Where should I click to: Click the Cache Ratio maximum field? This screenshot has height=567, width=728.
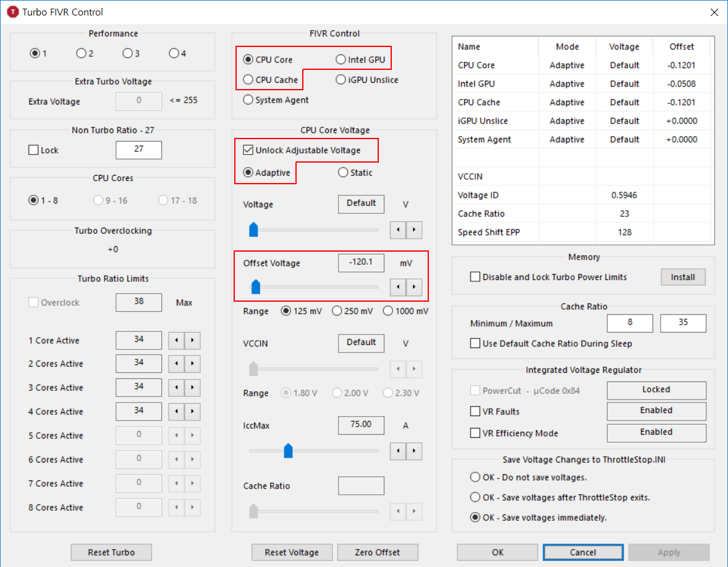pos(684,323)
